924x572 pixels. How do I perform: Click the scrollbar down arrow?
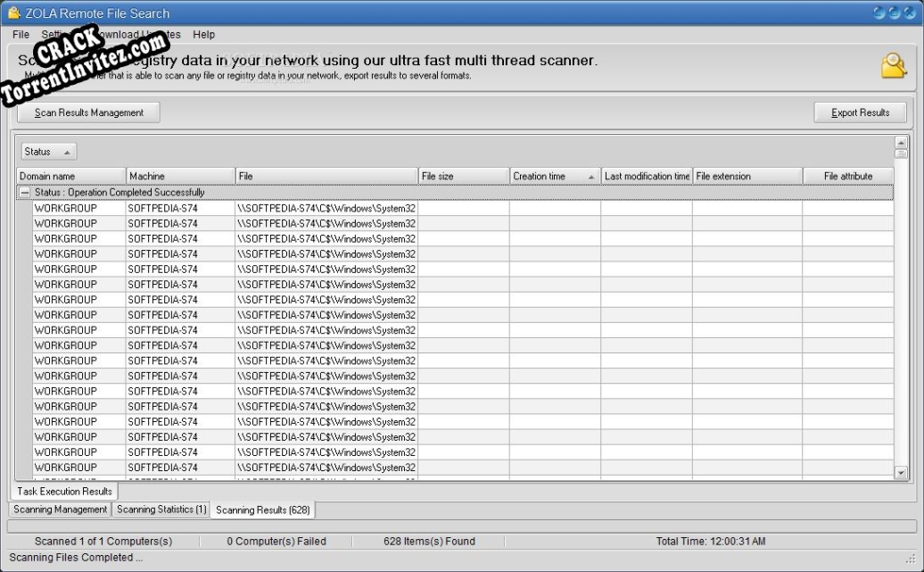[x=899, y=470]
